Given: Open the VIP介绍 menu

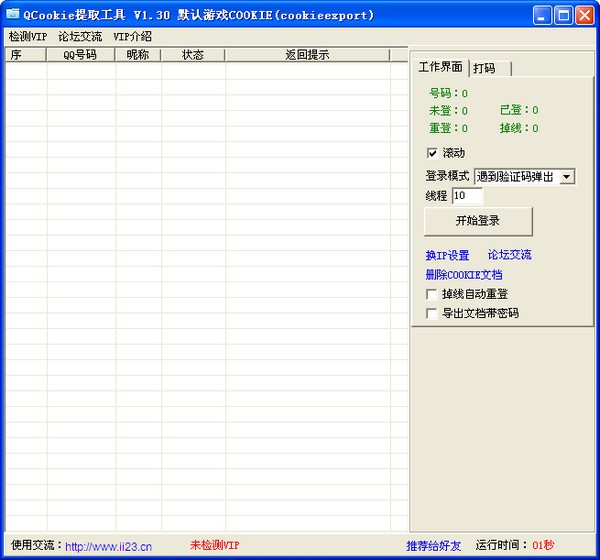Looking at the screenshot, I should point(132,37).
